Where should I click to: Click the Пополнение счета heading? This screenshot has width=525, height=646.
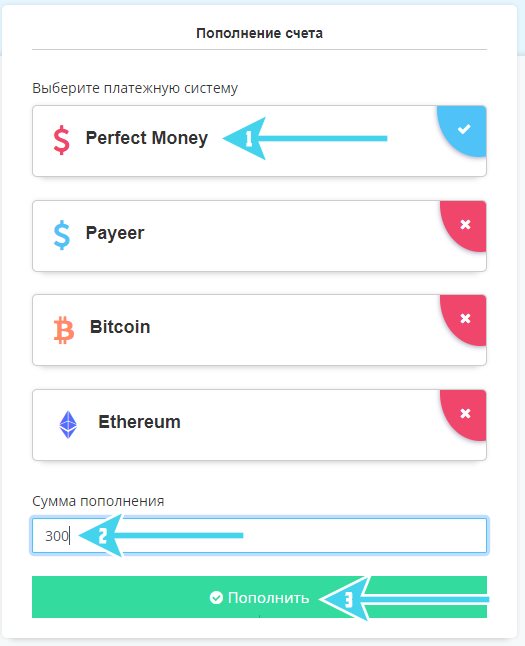(259, 33)
